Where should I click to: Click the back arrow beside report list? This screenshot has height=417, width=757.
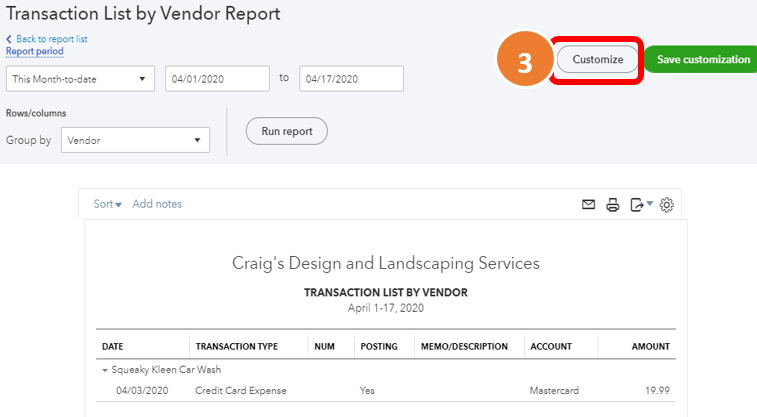click(10, 39)
